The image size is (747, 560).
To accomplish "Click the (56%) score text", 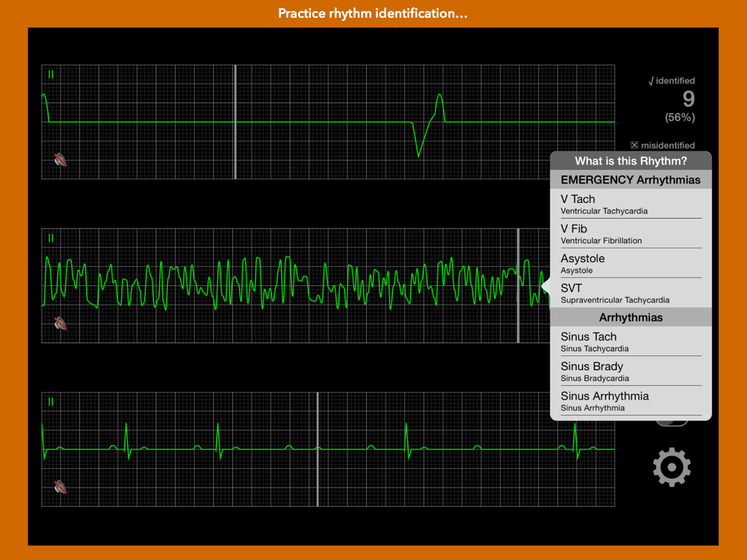I will [x=680, y=117].
